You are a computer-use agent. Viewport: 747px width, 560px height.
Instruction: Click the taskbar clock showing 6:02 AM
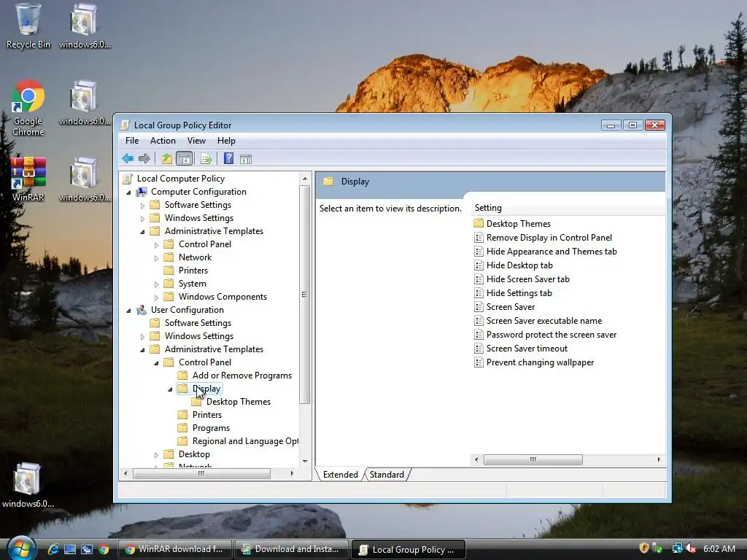719,548
